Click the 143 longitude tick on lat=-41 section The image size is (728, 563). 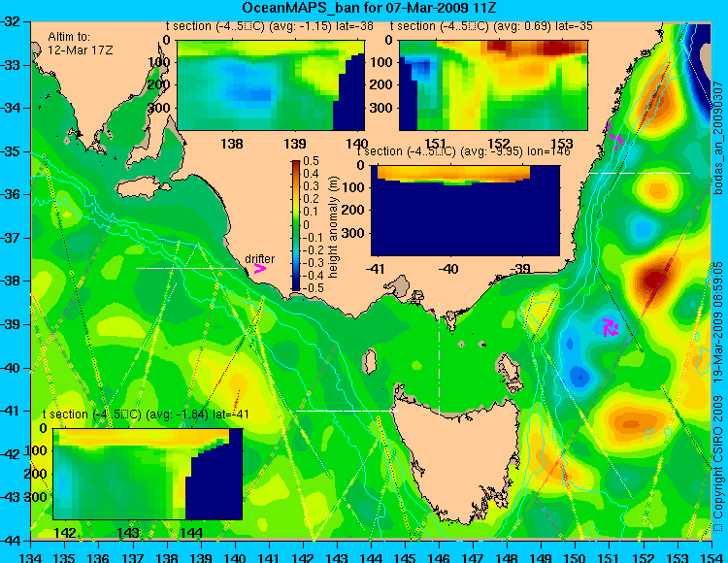(x=128, y=532)
